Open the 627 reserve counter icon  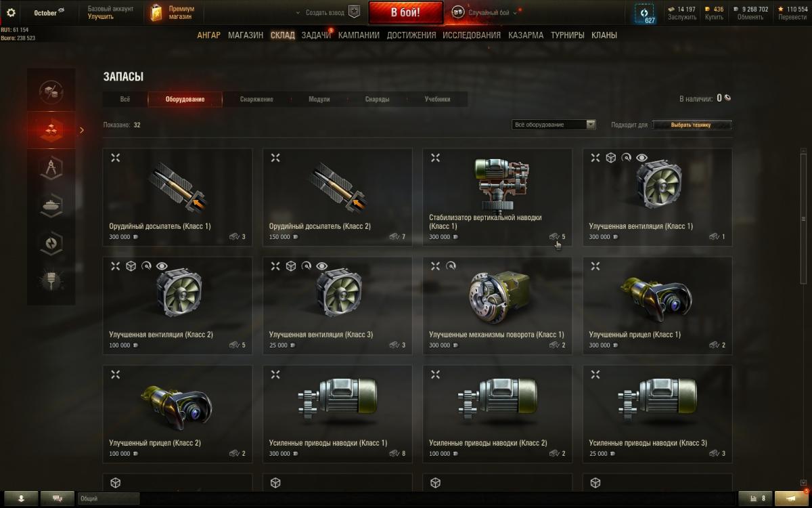[x=645, y=13]
